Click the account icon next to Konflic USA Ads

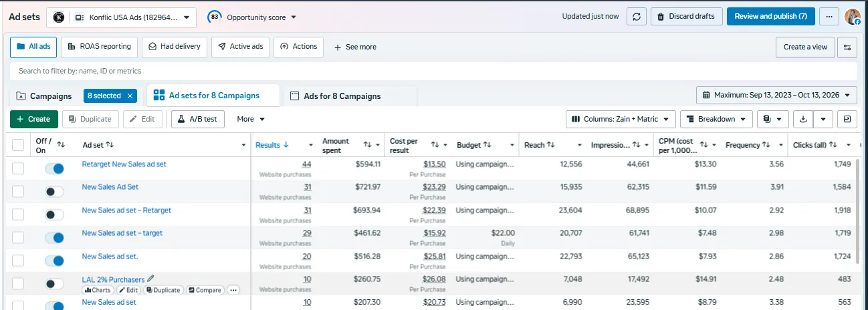[59, 17]
